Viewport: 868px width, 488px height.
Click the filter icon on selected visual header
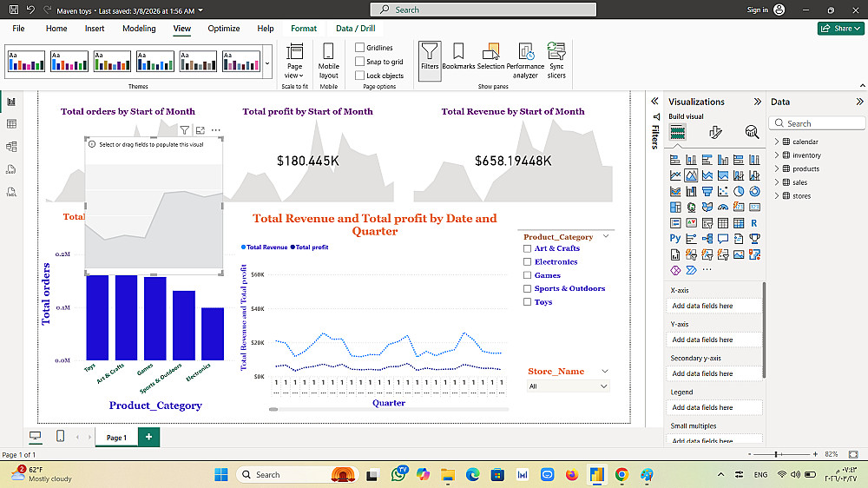(184, 130)
